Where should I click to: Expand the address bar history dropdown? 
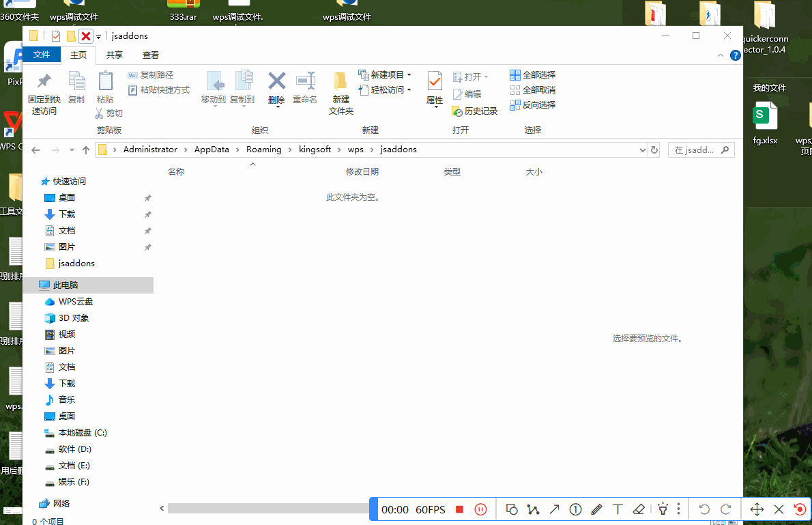642,150
